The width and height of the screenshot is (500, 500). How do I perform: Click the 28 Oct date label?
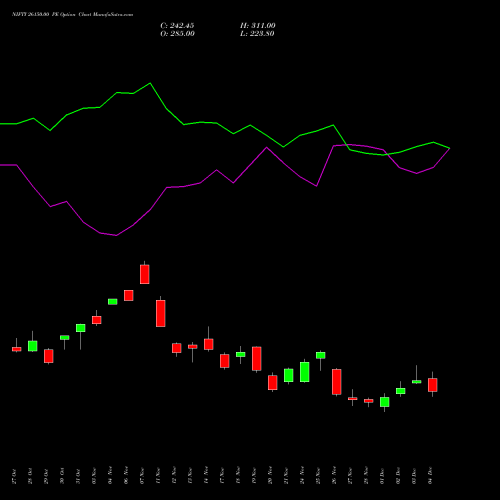(x=30, y=476)
